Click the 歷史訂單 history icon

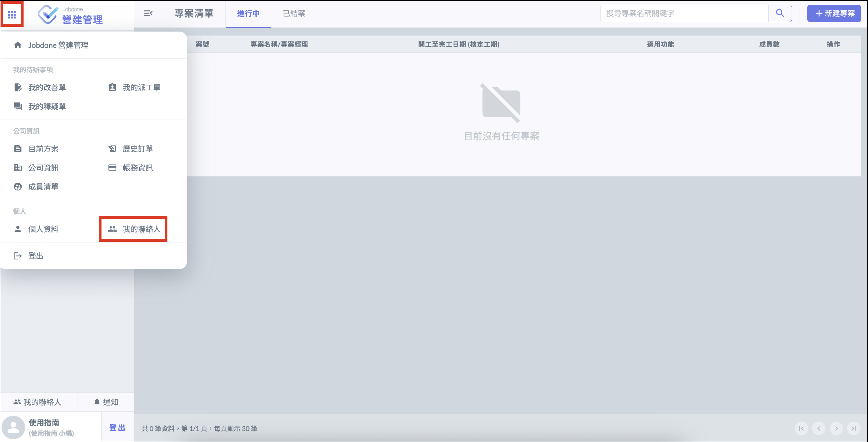tap(112, 149)
